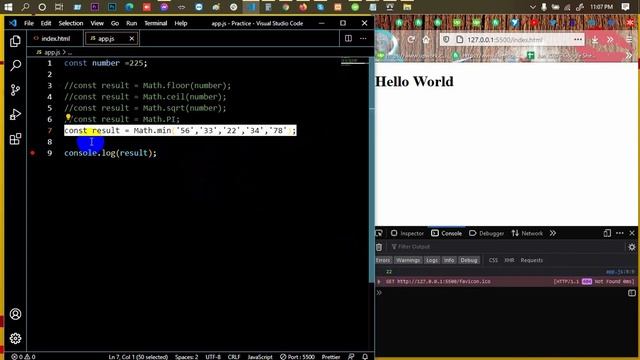This screenshot has height=360, width=640.
Task: Focus the Filter Output field
Action: click(505, 247)
